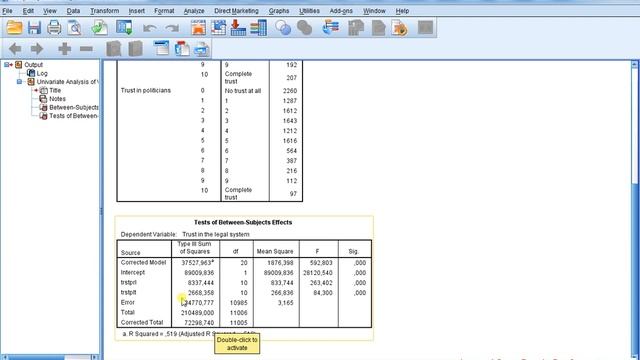Open the Window menu
Image resolution: width=640 pixels, height=360 pixels.
(x=374, y=11)
